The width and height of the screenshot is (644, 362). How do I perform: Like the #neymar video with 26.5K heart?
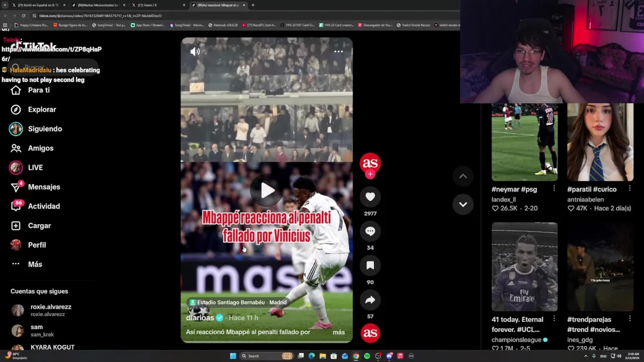pyautogui.click(x=495, y=208)
